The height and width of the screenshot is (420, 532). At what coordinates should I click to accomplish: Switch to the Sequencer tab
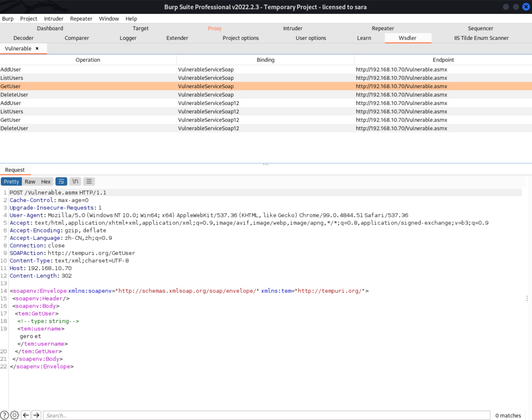(x=481, y=29)
